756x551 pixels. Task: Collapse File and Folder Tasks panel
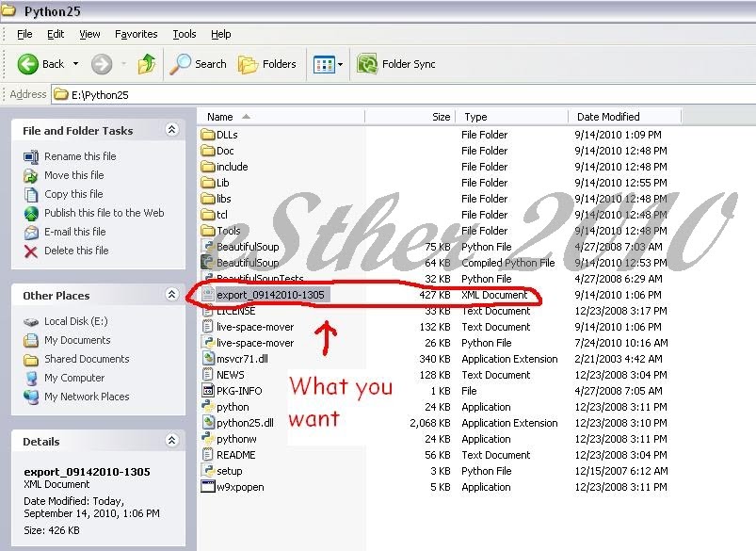coord(171,130)
